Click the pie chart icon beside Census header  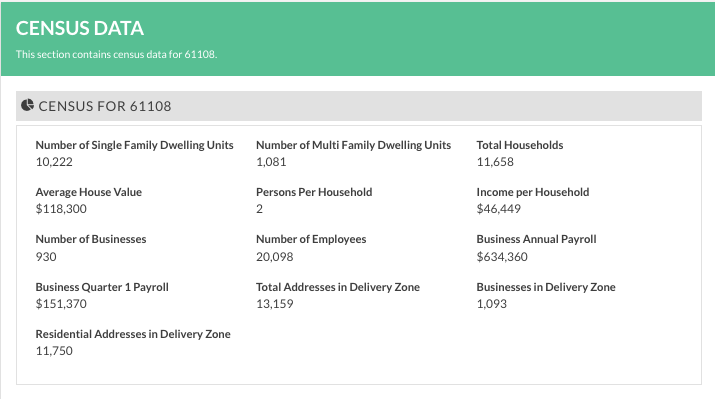pyautogui.click(x=27, y=105)
